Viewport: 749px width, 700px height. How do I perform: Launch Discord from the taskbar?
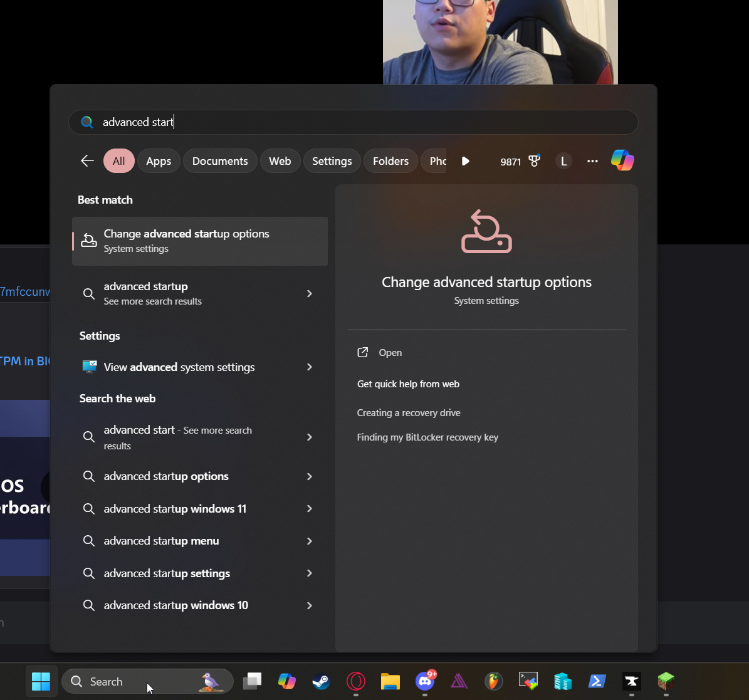425,681
